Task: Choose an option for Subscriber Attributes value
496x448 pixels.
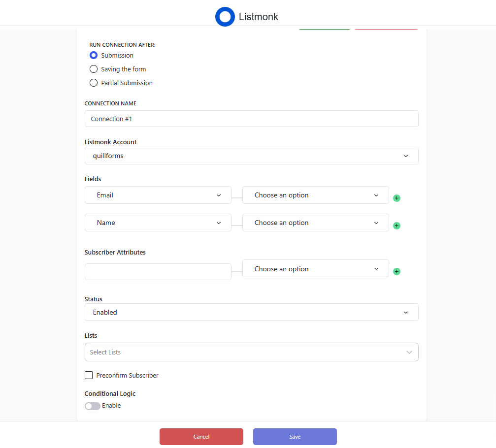Action: click(x=315, y=269)
